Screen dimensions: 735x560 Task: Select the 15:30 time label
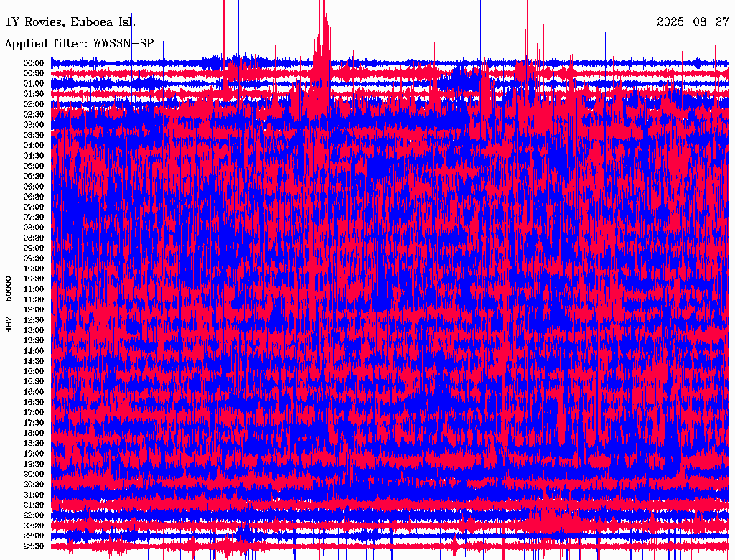point(34,381)
